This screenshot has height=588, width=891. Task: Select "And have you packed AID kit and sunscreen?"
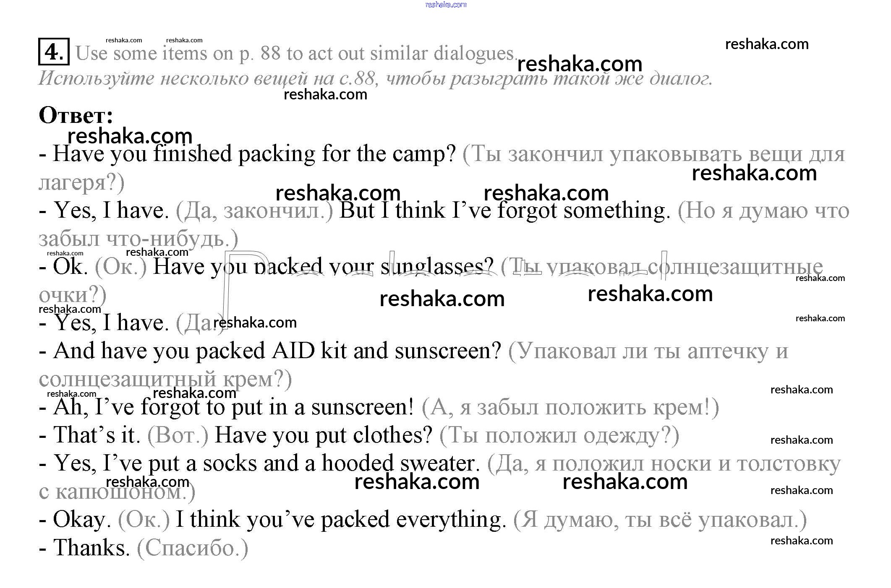(277, 351)
